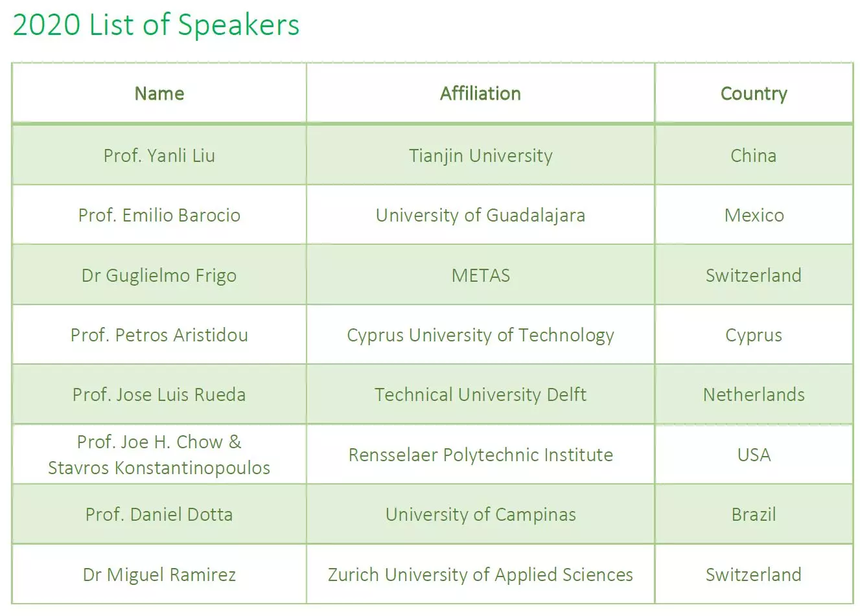Click the Cyprus University of Technology cell
The height and width of the screenshot is (616, 860).
click(x=481, y=335)
